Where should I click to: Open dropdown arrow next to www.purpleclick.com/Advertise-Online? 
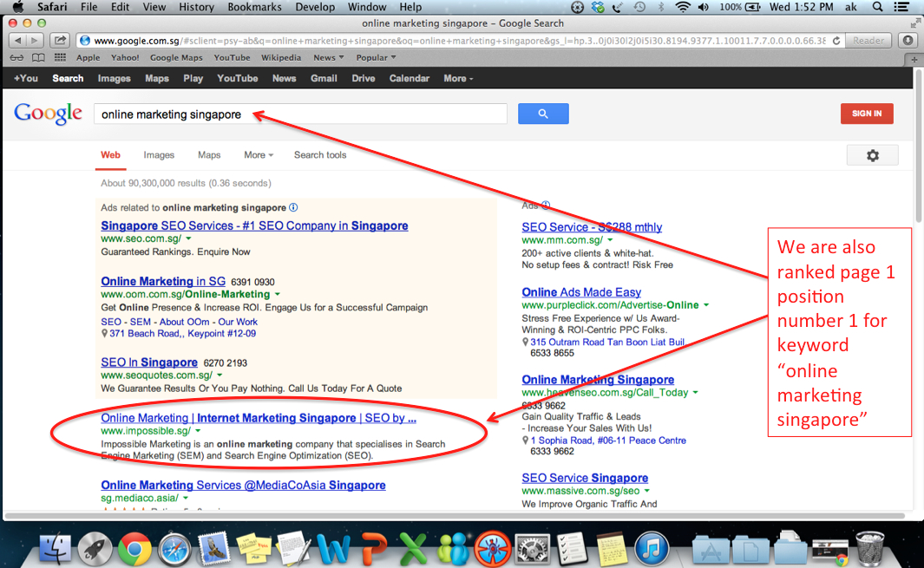click(706, 305)
